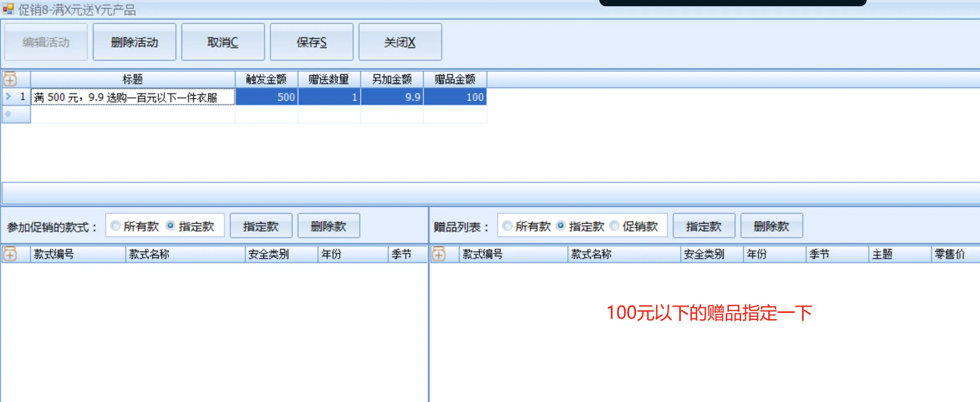980x402 pixels.
Task: Click plus icon in gift list grid
Action: 439,254
